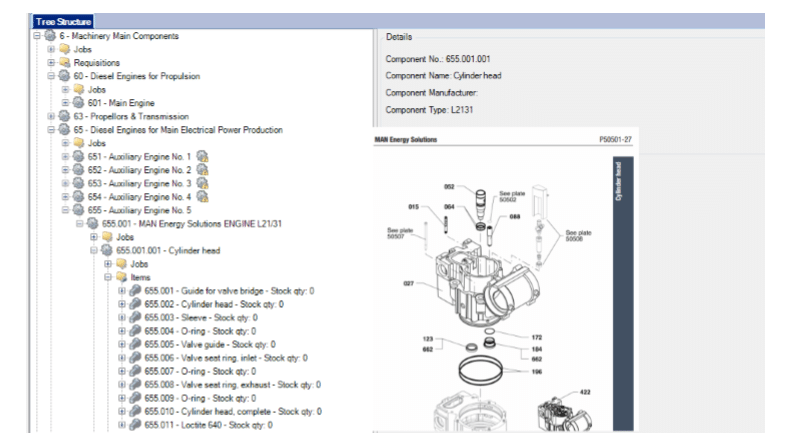Click gear icon for 60 - Diesel Engines
The height and width of the screenshot is (443, 787).
(64, 76)
